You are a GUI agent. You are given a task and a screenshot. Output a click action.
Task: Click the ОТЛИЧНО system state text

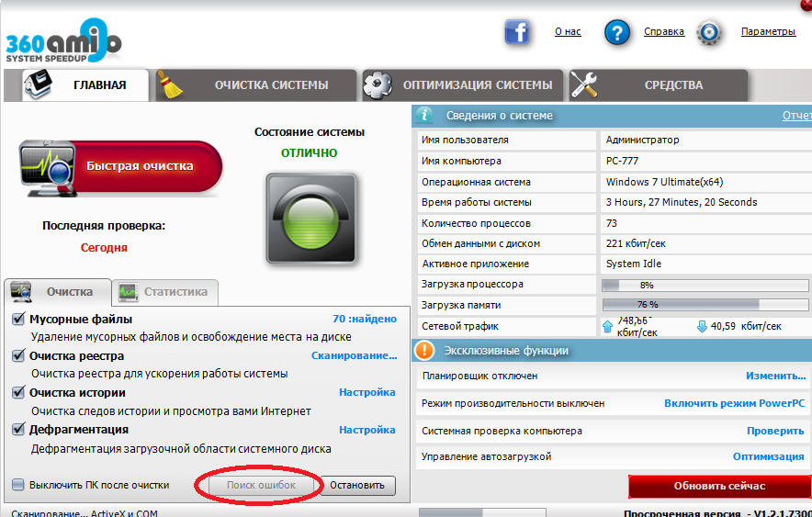310,152
